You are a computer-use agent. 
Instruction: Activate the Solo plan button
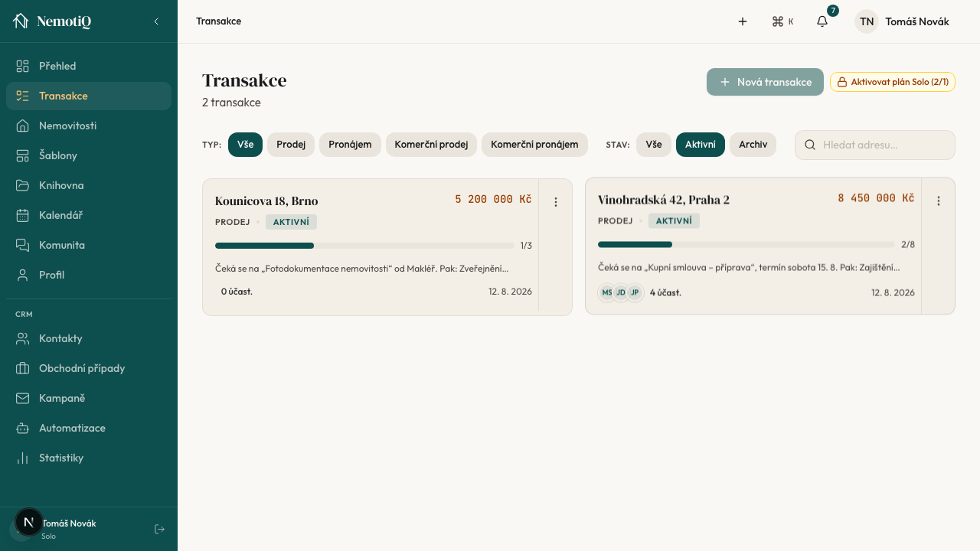tap(893, 82)
